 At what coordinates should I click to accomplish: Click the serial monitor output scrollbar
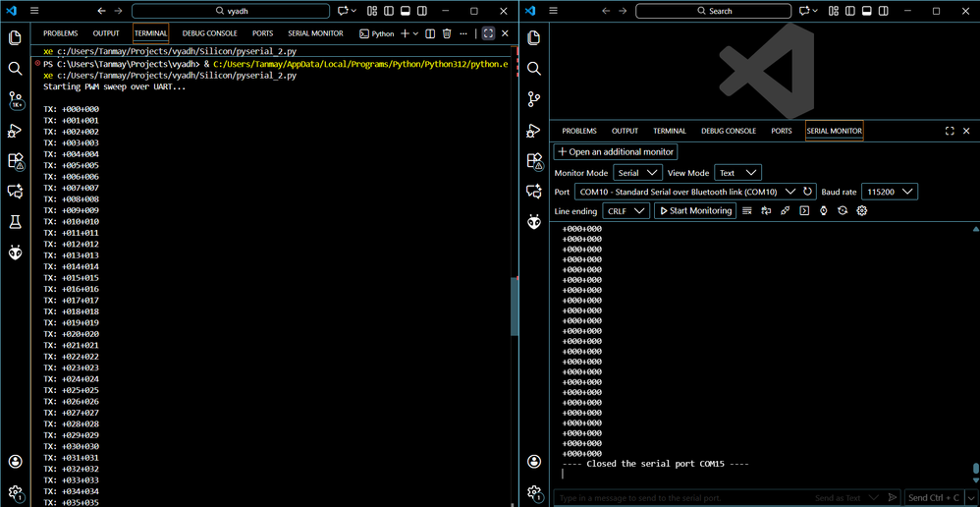(x=976, y=470)
